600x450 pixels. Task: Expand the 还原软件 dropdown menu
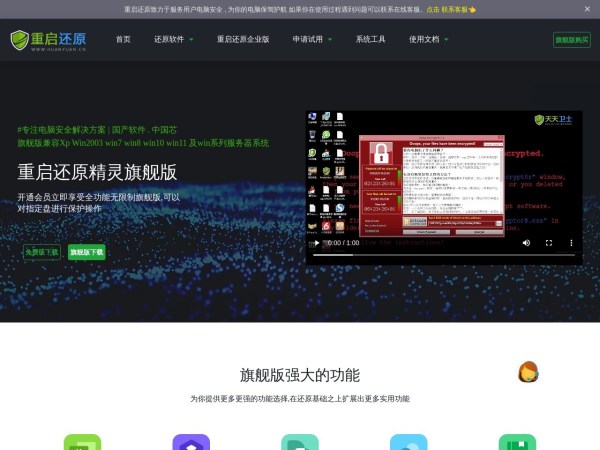coord(174,40)
